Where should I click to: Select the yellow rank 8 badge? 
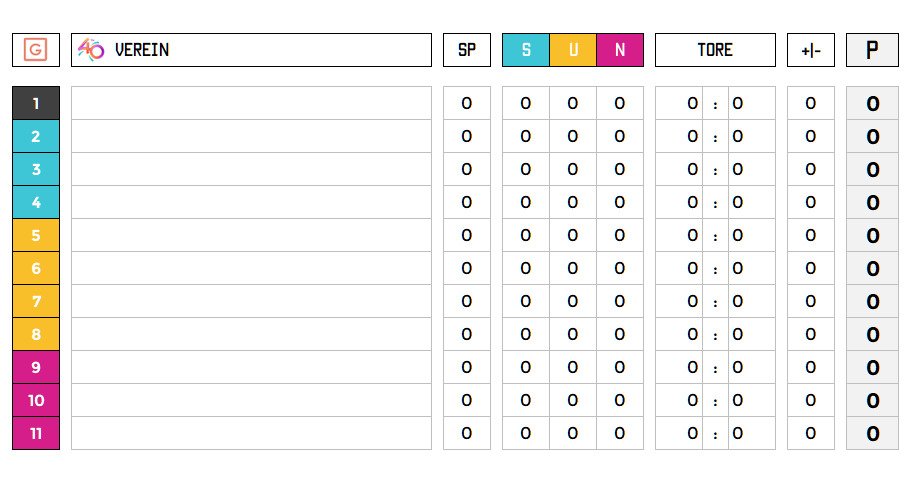click(36, 334)
